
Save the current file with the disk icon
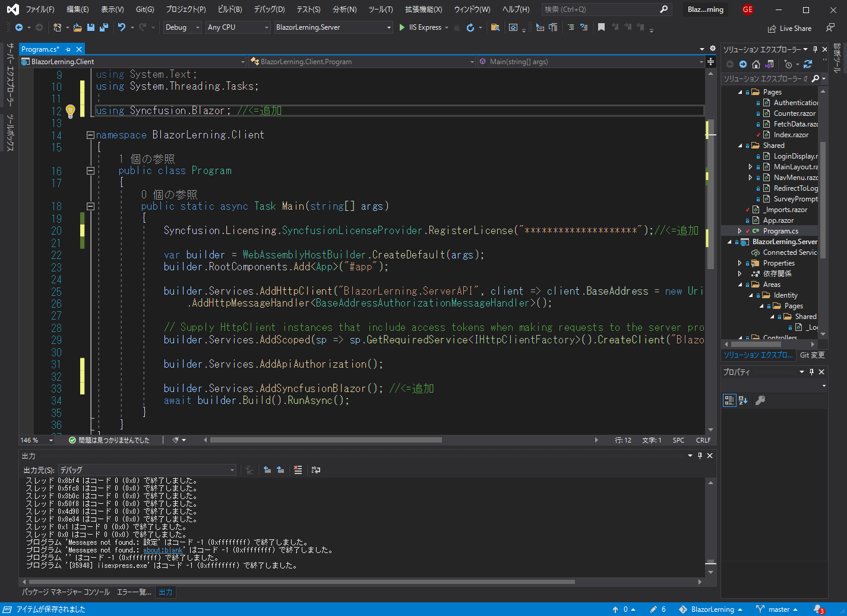tap(91, 27)
